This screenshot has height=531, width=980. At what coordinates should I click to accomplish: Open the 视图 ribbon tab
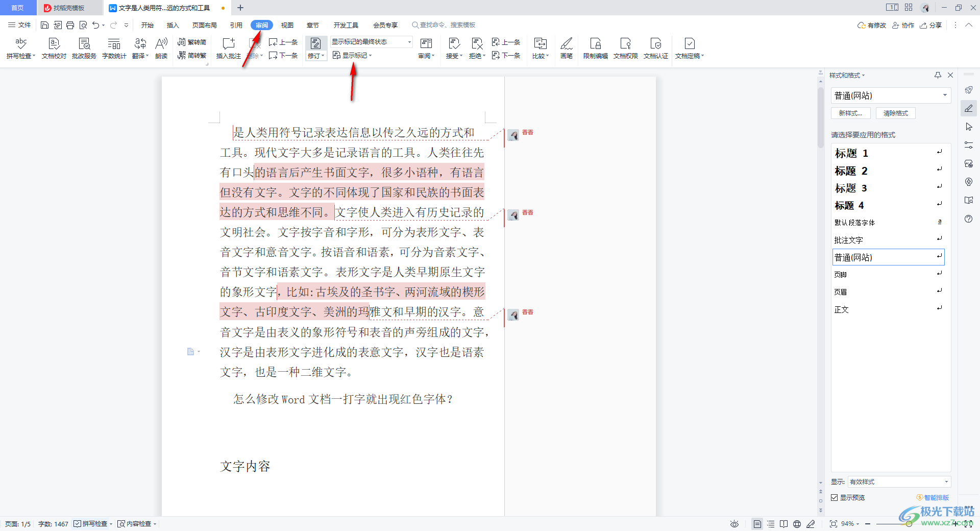pos(287,25)
